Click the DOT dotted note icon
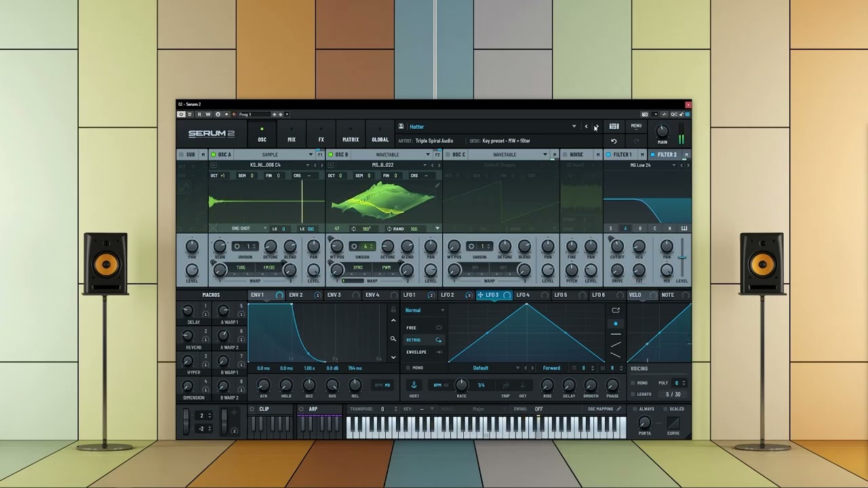This screenshot has height=488, width=868. tap(522, 385)
